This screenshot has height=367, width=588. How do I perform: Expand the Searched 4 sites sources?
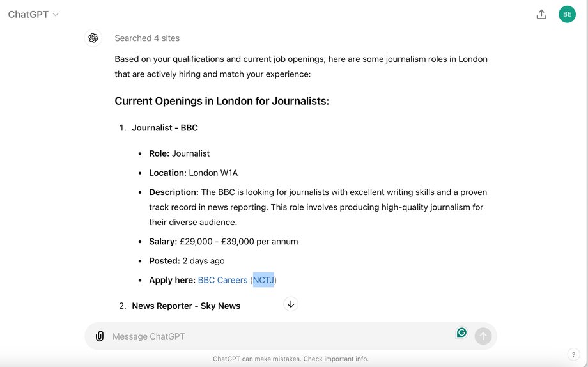click(x=147, y=38)
